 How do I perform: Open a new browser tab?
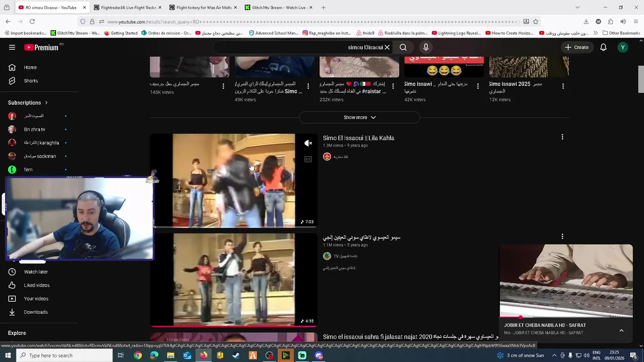pyautogui.click(x=324, y=8)
